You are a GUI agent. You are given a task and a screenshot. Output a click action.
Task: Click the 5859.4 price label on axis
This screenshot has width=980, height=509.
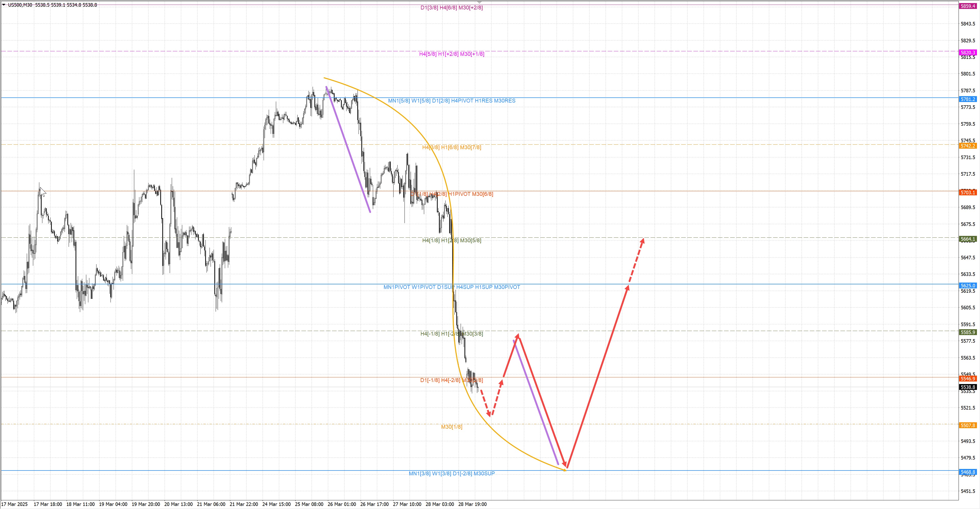[967, 6]
